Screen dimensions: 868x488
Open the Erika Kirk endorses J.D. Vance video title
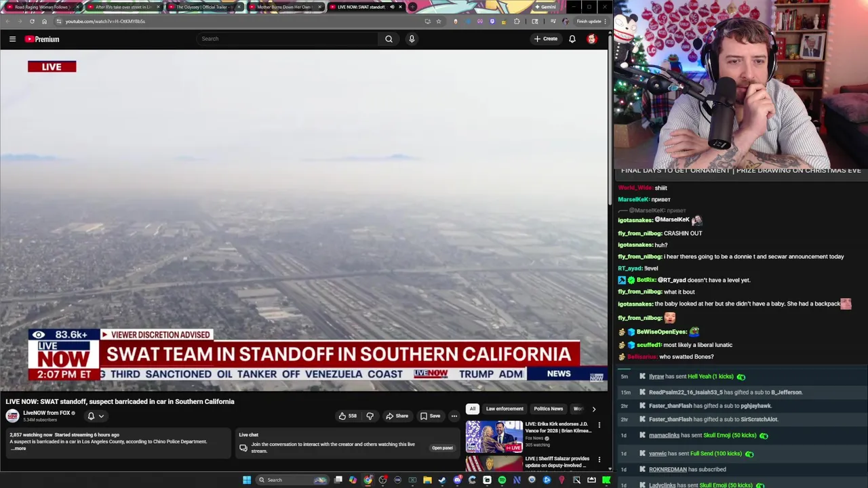558,427
